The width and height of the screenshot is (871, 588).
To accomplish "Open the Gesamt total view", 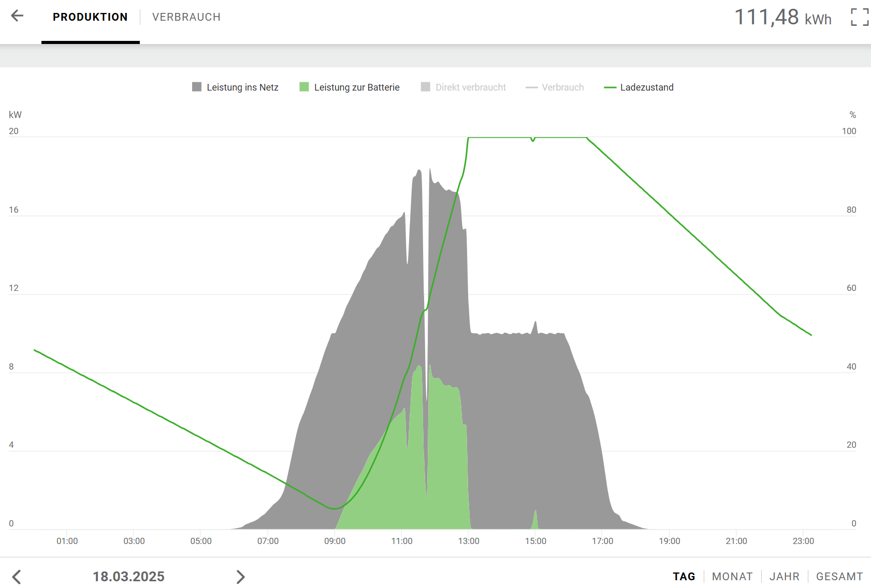I will tap(839, 577).
